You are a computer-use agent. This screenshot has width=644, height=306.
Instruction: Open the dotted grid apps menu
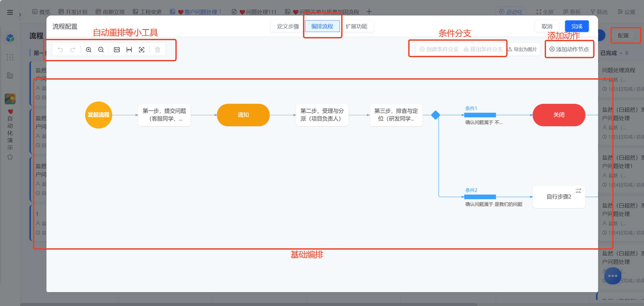(10, 57)
